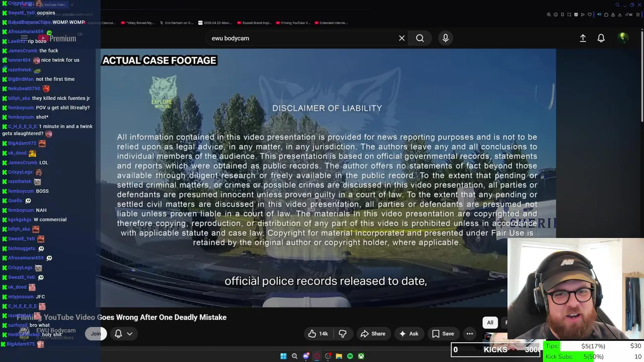
Task: Open Spotify from the taskbar
Action: [350, 356]
